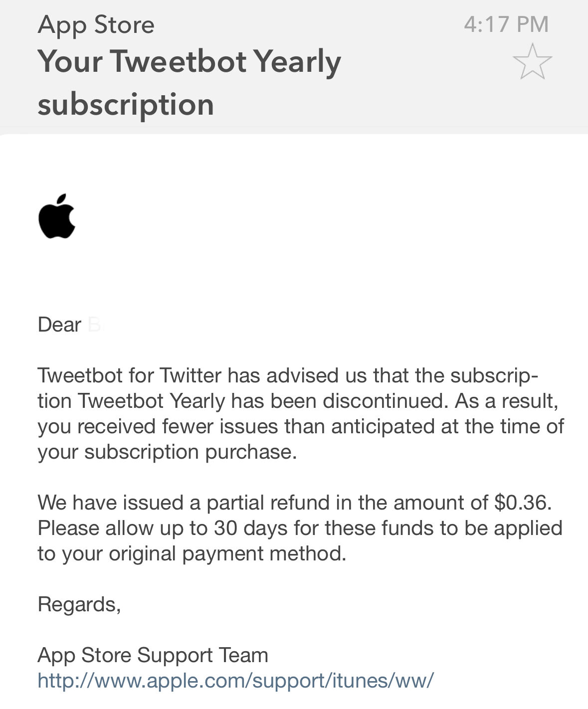Tap the Apple logo image
The image size is (588, 709).
[x=57, y=216]
